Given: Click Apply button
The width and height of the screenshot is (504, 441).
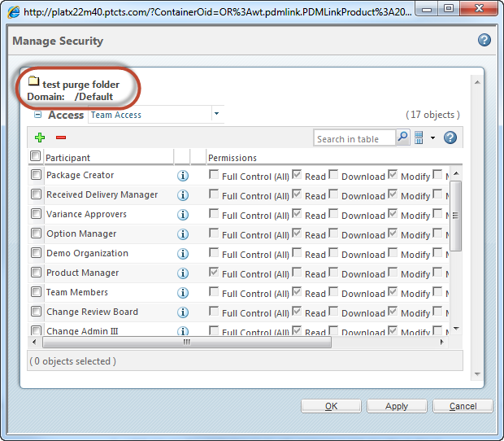Looking at the screenshot, I should 397,406.
